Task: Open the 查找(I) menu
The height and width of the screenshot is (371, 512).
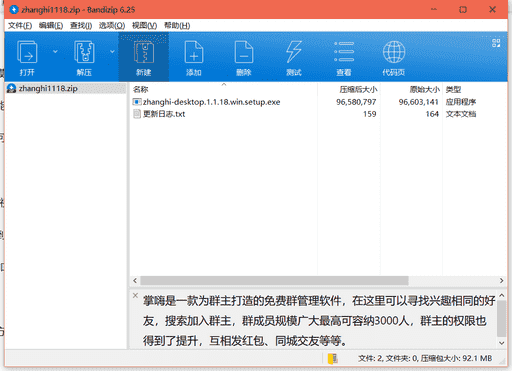Action: [x=81, y=26]
